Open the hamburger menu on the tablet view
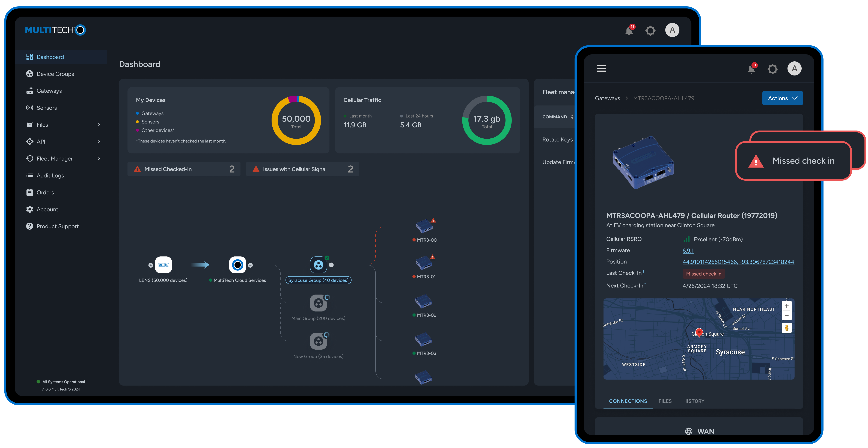 tap(601, 68)
